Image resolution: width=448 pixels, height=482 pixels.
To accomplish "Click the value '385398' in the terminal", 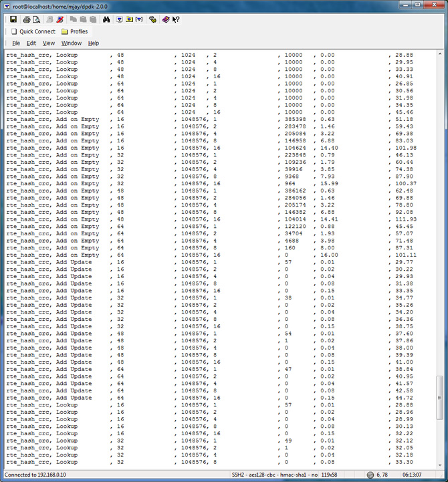I will point(295,119).
